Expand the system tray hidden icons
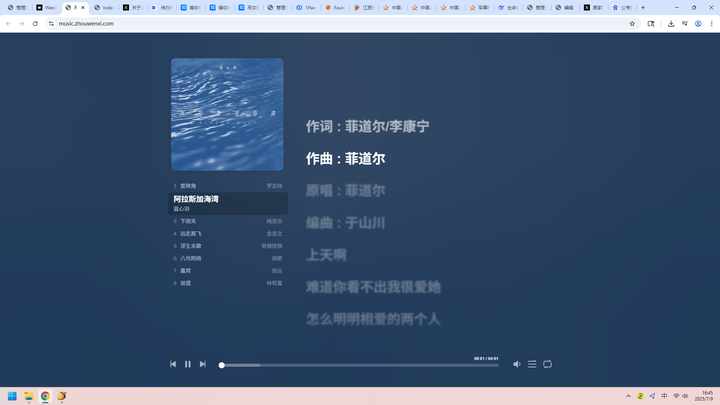Image resolution: width=720 pixels, height=405 pixels. coord(628,396)
